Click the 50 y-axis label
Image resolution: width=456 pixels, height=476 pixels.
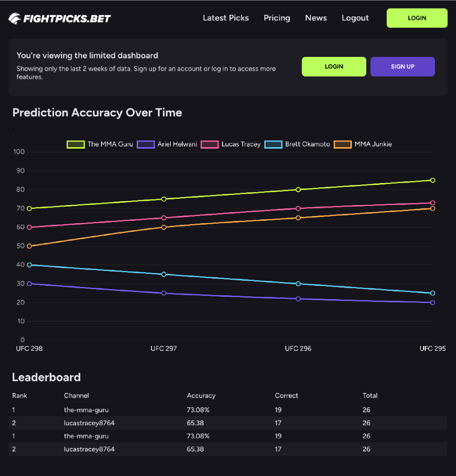tap(21, 246)
